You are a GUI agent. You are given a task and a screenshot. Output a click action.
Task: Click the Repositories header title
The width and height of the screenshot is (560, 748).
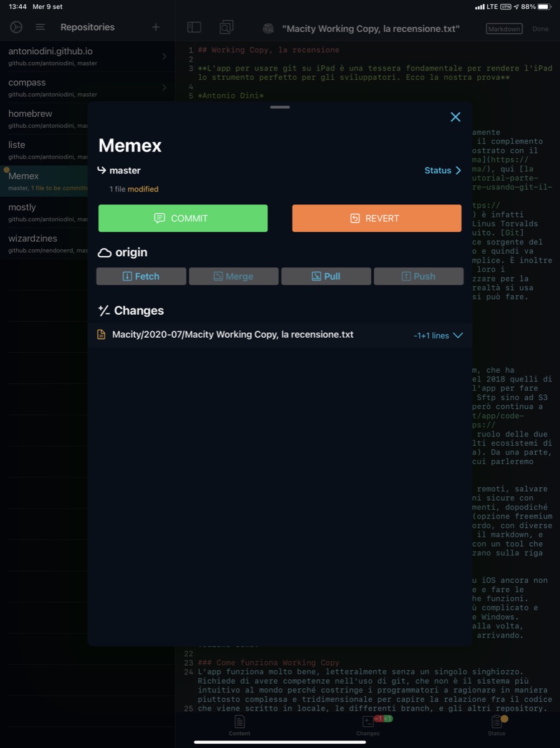87,27
